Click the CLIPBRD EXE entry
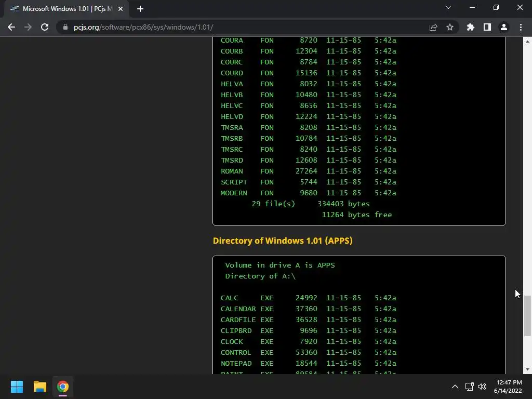This screenshot has width=532, height=399. click(x=309, y=330)
